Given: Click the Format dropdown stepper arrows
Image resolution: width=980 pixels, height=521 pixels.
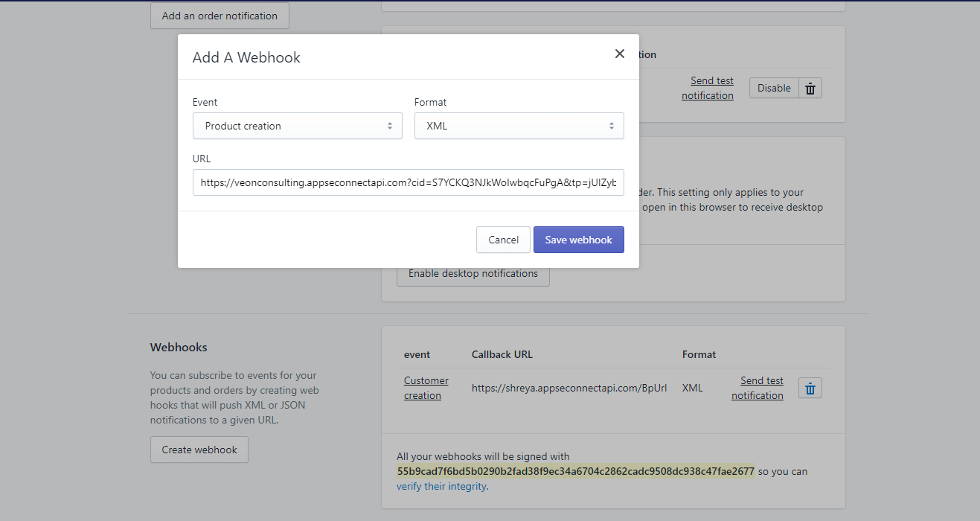Looking at the screenshot, I should coord(612,126).
